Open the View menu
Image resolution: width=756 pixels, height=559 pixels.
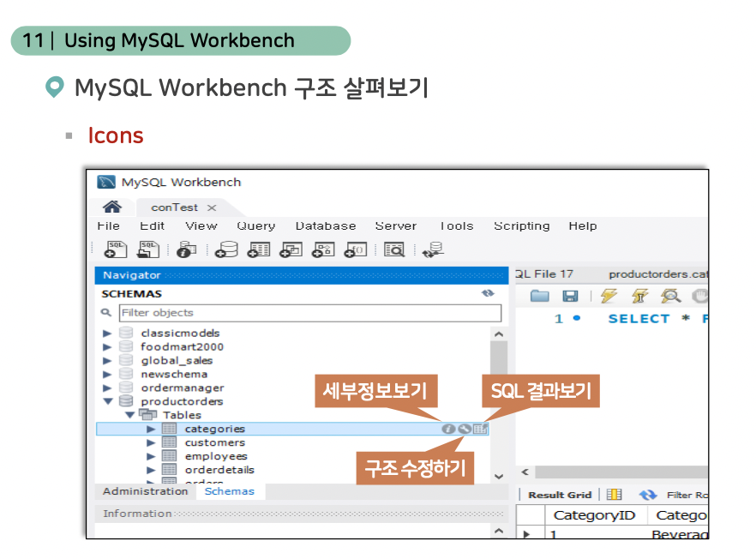coord(201,225)
